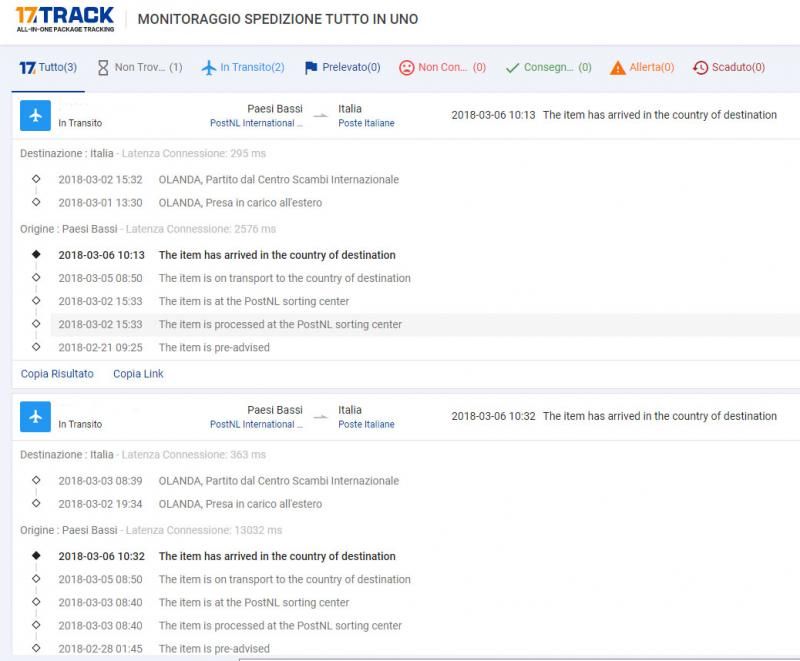
Task: Click the airplane icon in In Transito tab
Action: point(209,67)
